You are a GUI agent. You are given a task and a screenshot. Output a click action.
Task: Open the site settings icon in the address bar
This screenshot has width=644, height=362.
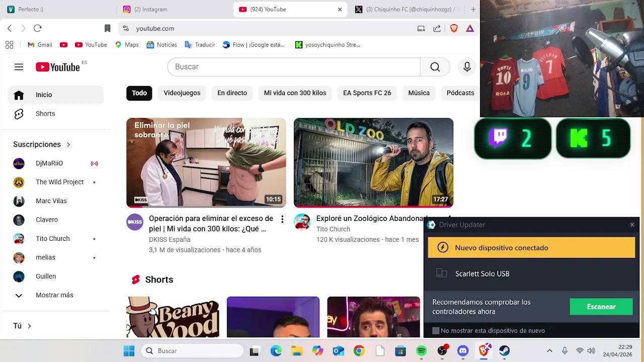click(x=126, y=28)
